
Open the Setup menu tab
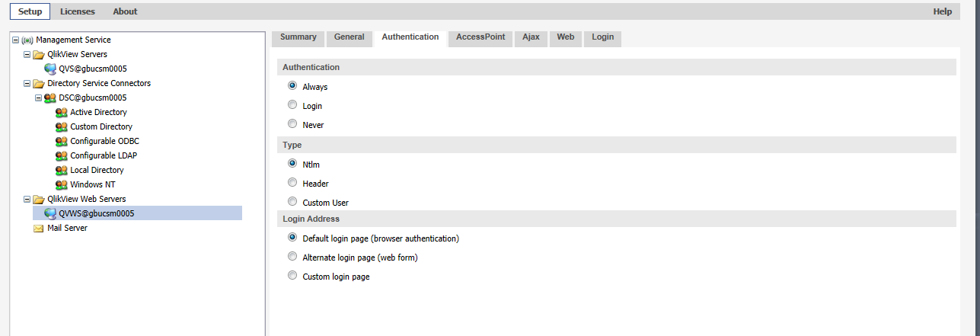[x=30, y=11]
